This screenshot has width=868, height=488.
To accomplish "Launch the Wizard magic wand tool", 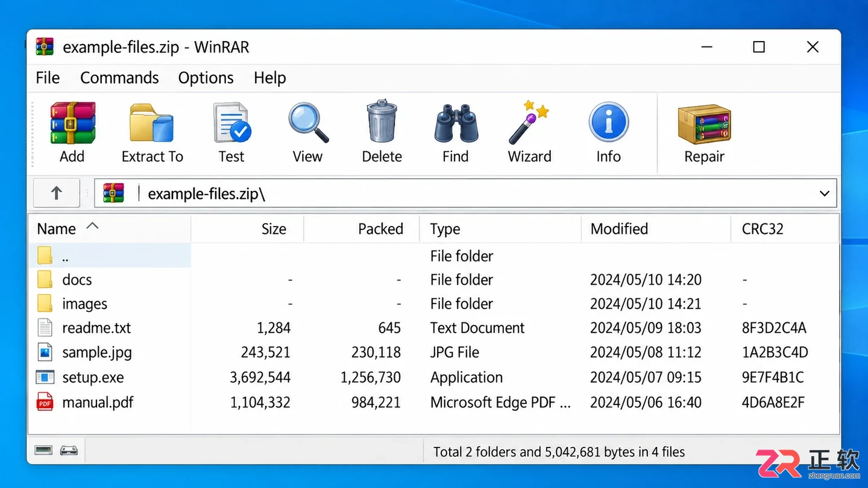I will pyautogui.click(x=529, y=122).
